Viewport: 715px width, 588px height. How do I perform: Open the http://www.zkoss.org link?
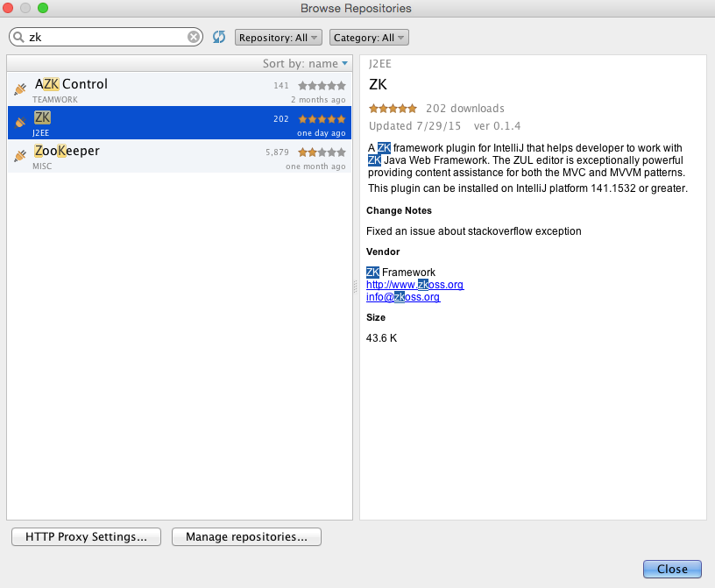tap(414, 285)
